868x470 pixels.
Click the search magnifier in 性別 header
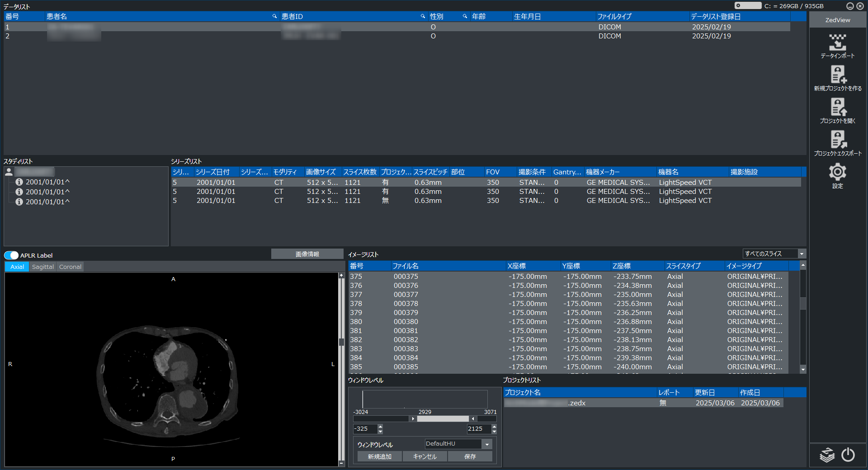(465, 16)
